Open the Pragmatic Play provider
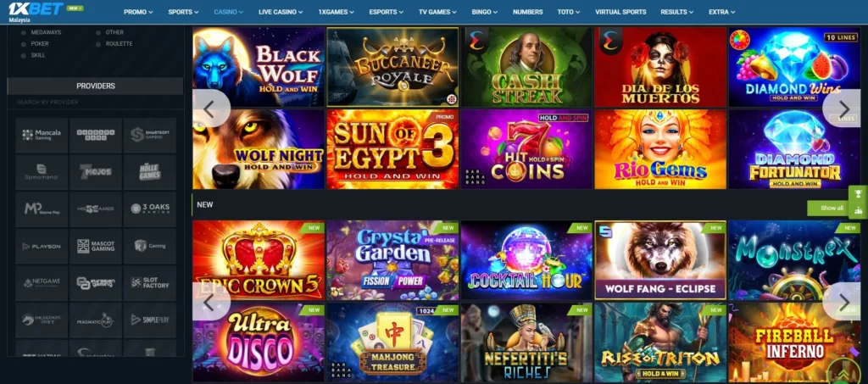Screen dimensions: 868x384 [x=96, y=320]
